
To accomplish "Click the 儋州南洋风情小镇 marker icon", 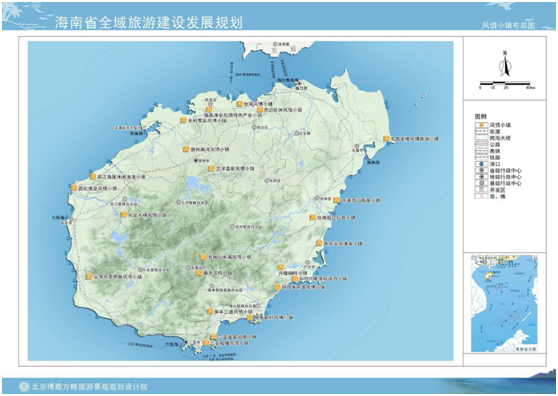I will point(186,149).
